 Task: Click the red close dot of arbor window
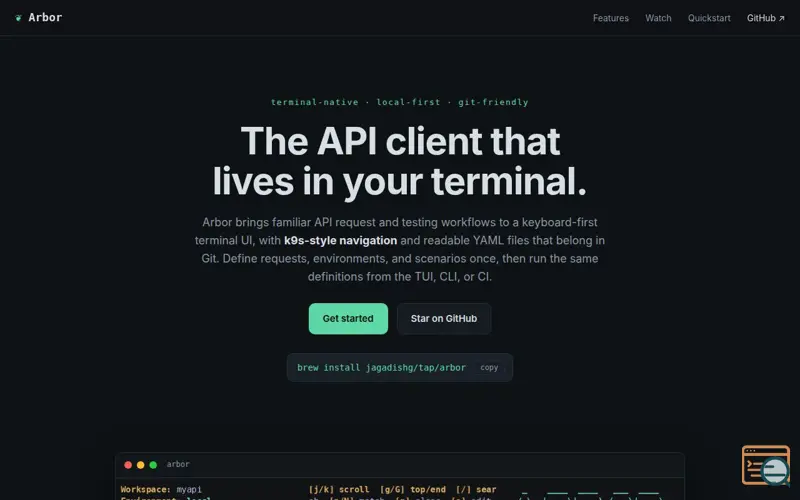click(128, 465)
